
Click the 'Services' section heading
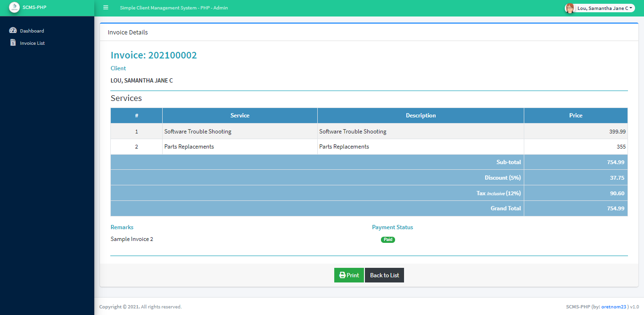[126, 98]
